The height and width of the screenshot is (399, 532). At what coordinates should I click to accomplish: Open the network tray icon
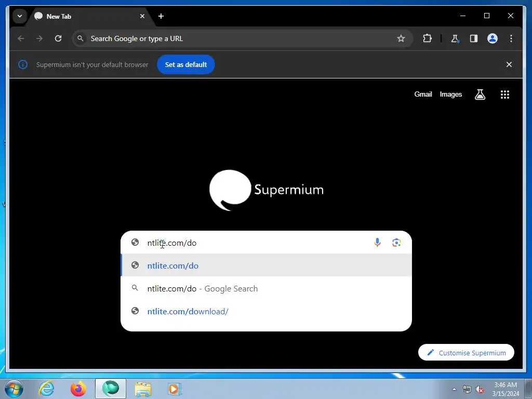pos(467,389)
